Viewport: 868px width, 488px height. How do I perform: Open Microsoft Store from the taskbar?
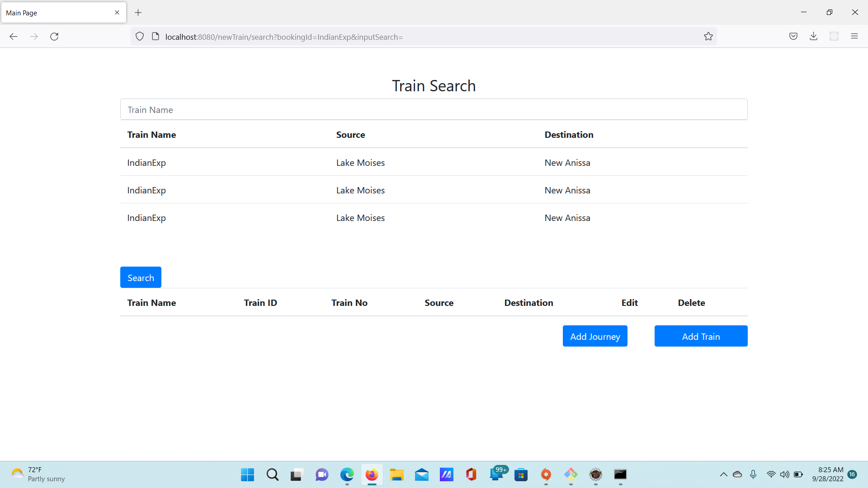coord(521,474)
